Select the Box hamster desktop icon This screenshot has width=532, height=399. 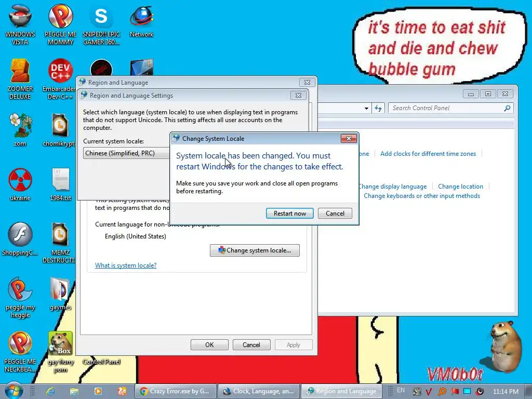60,352
